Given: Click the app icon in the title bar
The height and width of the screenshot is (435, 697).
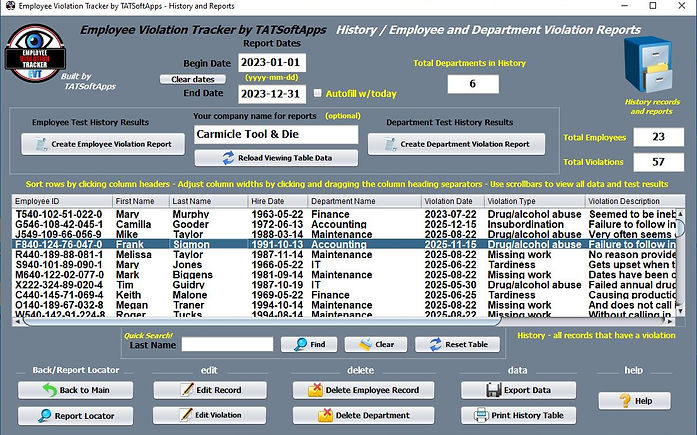Looking at the screenshot, I should [10, 6].
